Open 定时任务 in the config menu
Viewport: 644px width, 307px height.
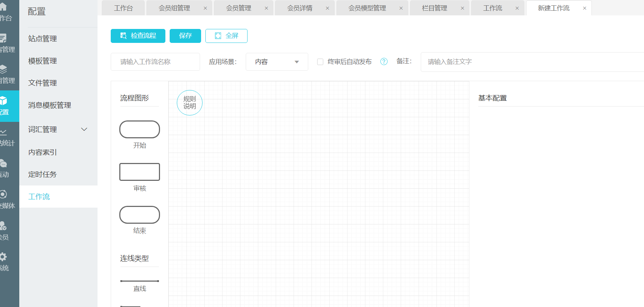pyautogui.click(x=43, y=174)
